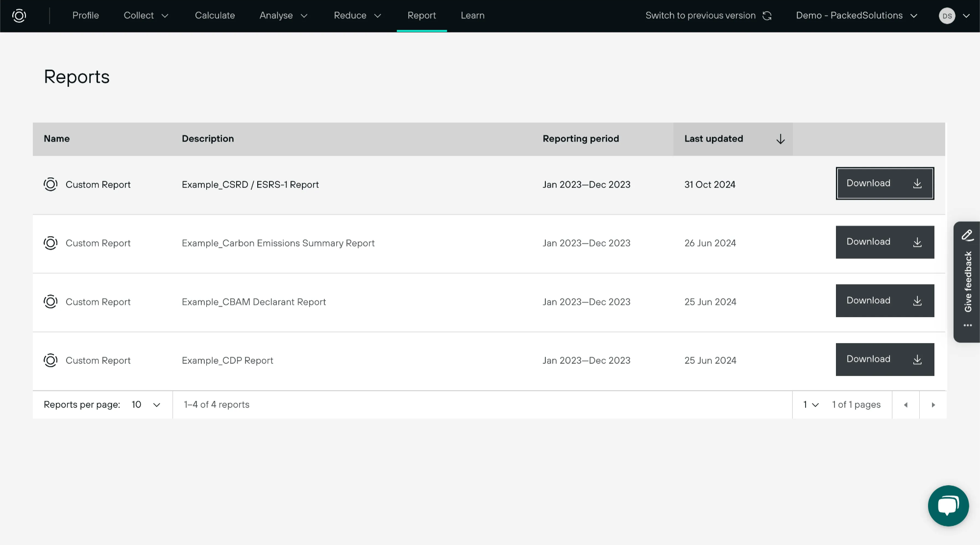Click Switch to previous version
The width and height of the screenshot is (980, 545).
click(701, 15)
